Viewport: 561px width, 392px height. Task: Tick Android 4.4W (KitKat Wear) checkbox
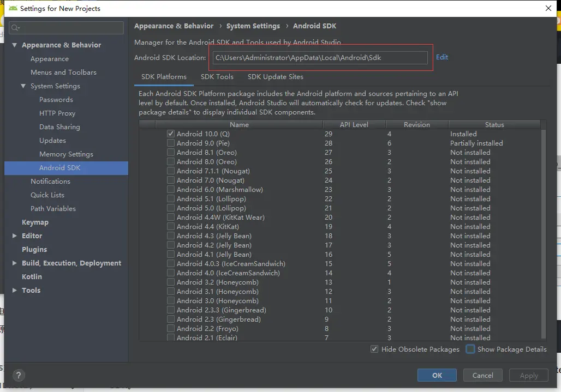pos(171,217)
